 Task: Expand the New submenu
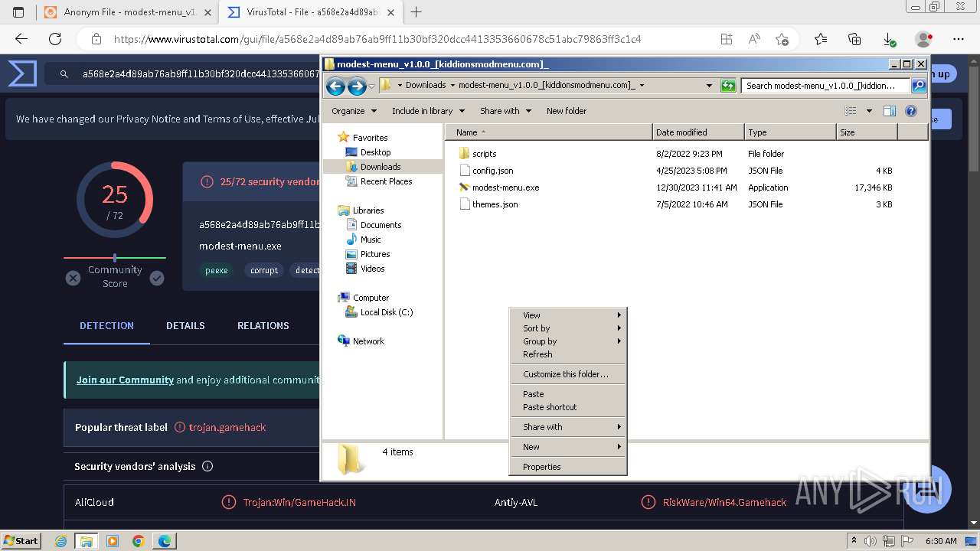point(567,447)
